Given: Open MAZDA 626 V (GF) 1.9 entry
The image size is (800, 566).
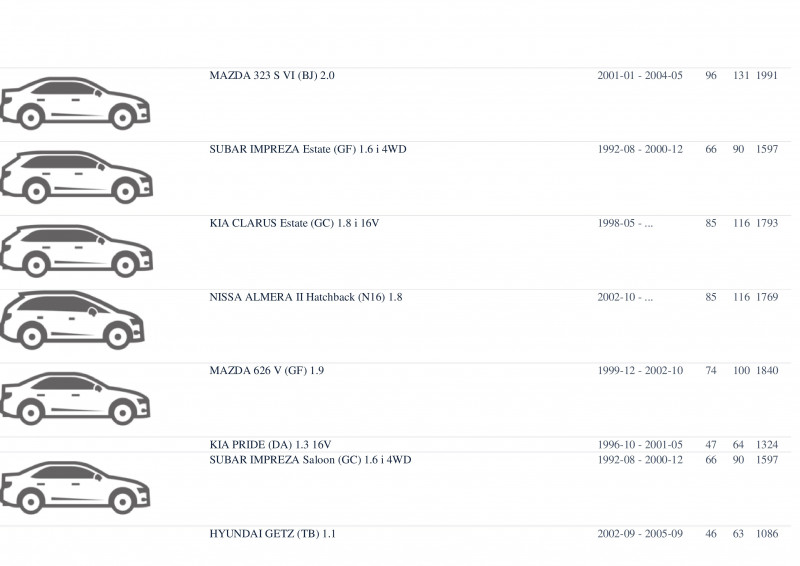Looking at the screenshot, I should point(266,371).
